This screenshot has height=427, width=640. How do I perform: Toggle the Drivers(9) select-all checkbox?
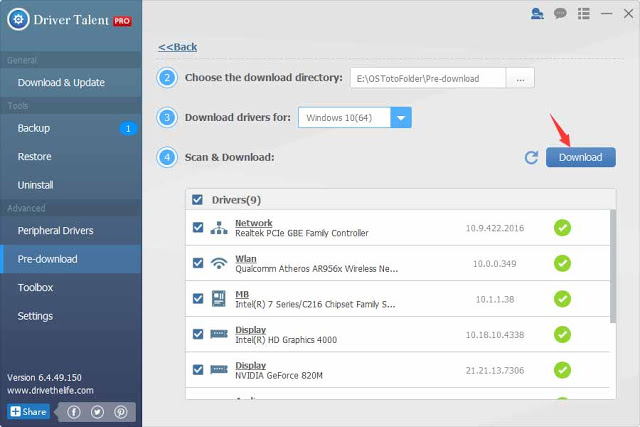[x=197, y=200]
